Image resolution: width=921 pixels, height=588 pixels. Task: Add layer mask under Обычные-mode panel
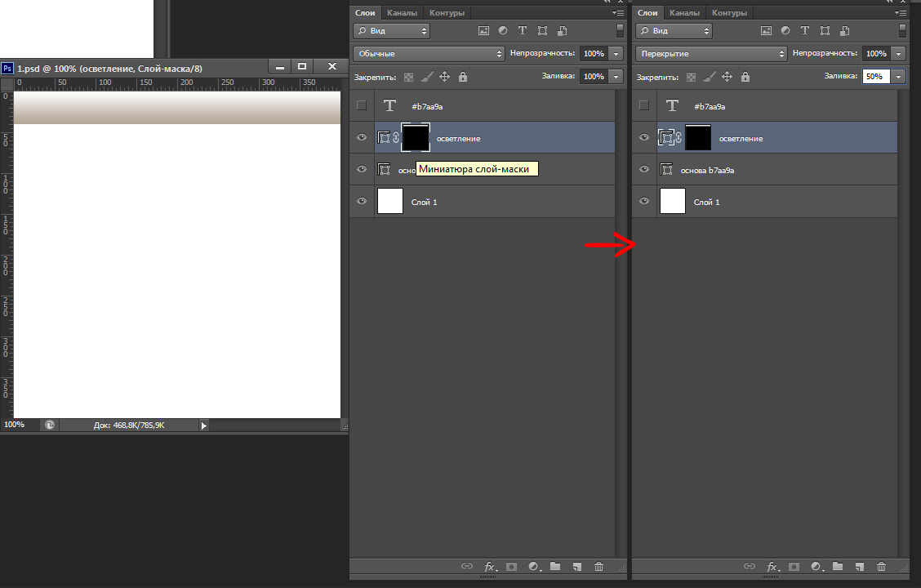point(512,566)
